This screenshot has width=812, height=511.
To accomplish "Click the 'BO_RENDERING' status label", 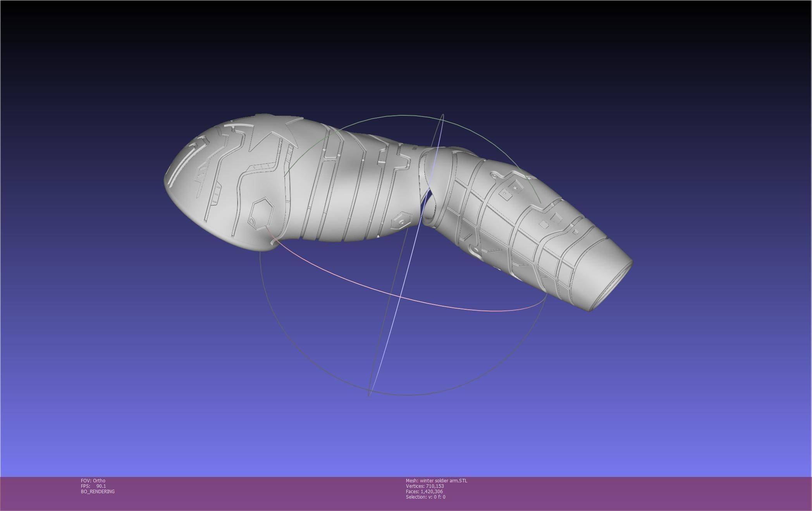I will click(98, 491).
